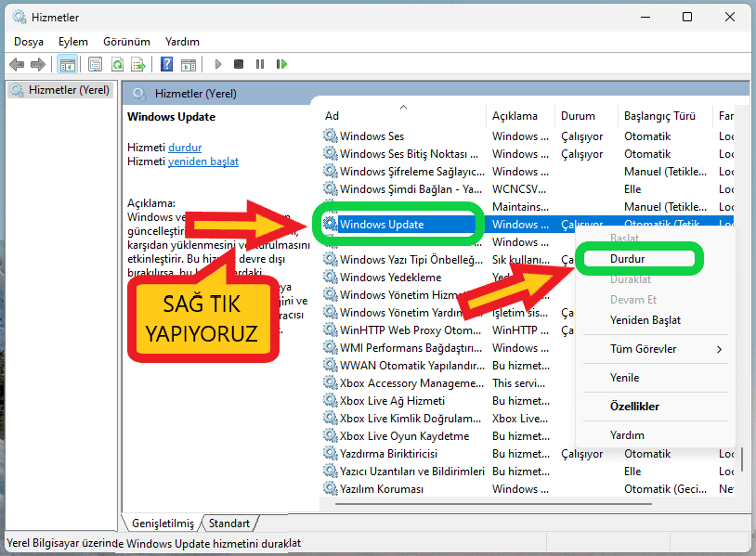Click the Refresh toolbar icon
756x556 pixels.
coord(117,64)
